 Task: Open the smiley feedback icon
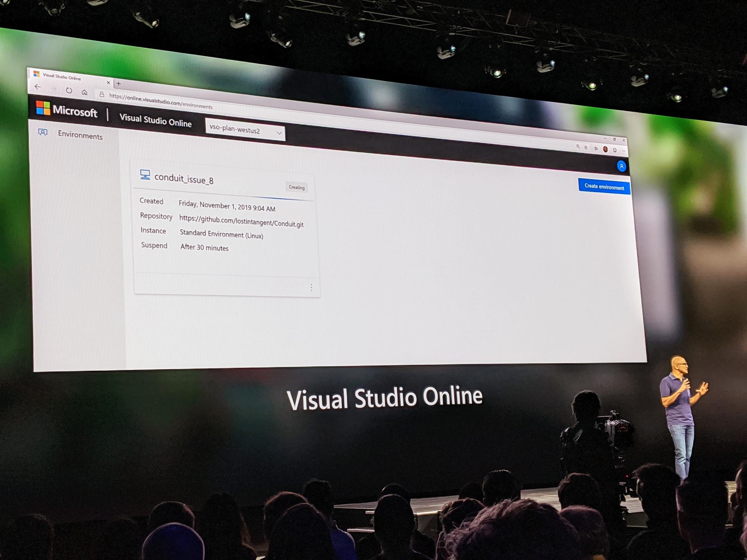click(615, 150)
